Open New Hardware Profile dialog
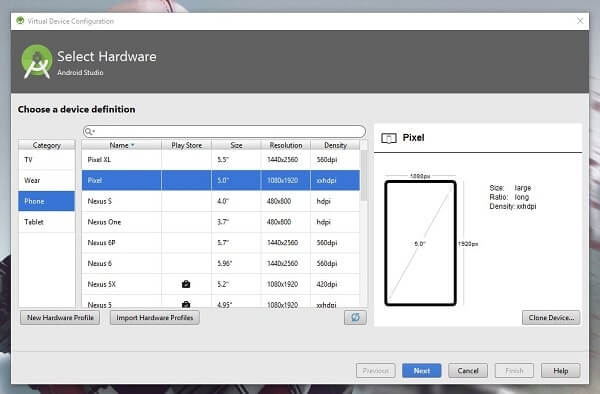This screenshot has width=600, height=394. (x=60, y=317)
